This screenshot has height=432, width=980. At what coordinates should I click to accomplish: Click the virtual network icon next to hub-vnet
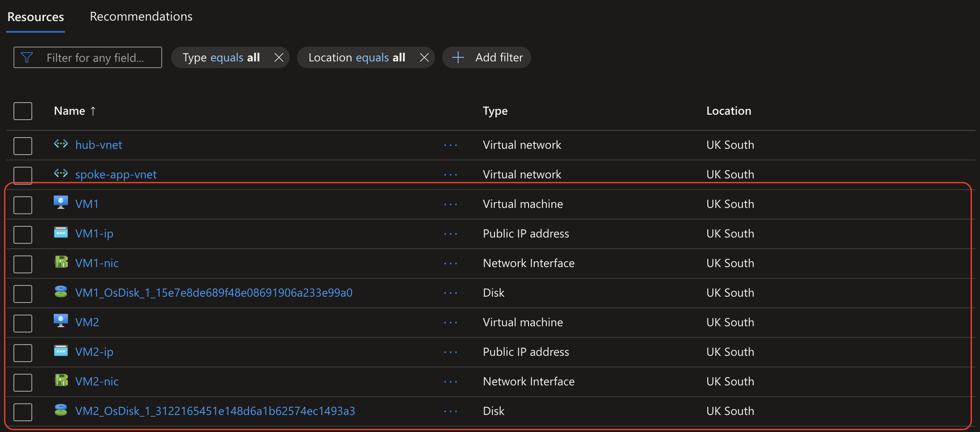coord(61,144)
